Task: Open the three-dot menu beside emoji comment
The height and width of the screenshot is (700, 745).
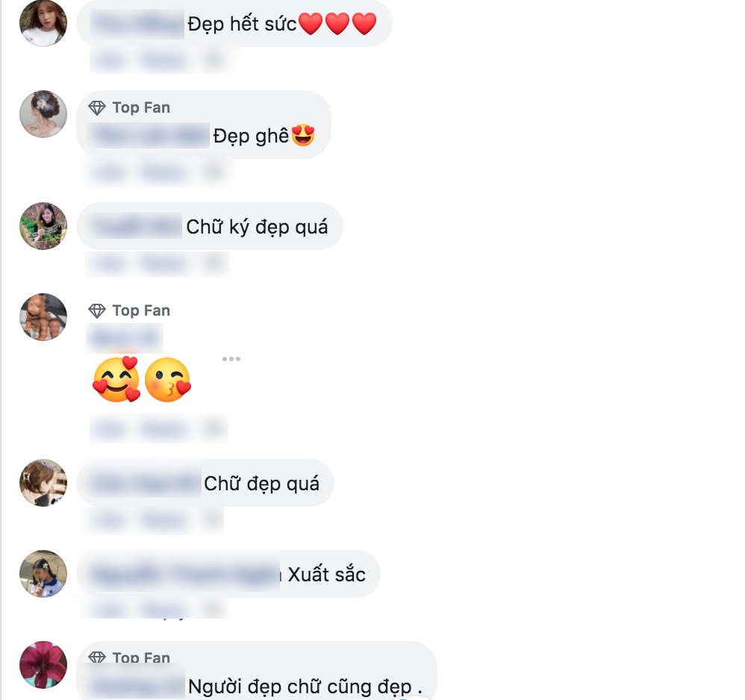Action: tap(231, 359)
